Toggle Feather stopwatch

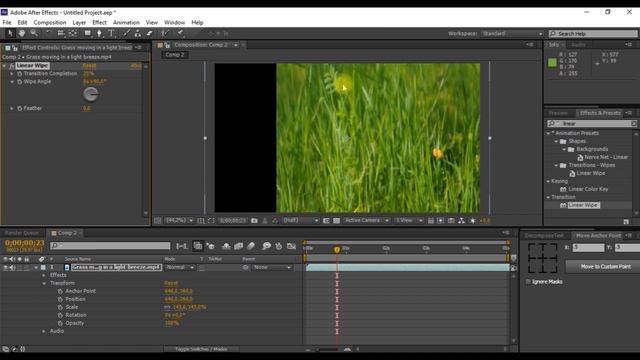point(19,109)
